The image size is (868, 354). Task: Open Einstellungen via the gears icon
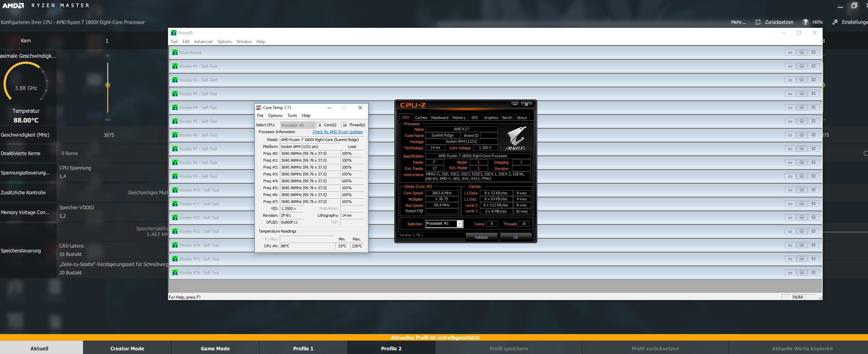click(x=835, y=22)
